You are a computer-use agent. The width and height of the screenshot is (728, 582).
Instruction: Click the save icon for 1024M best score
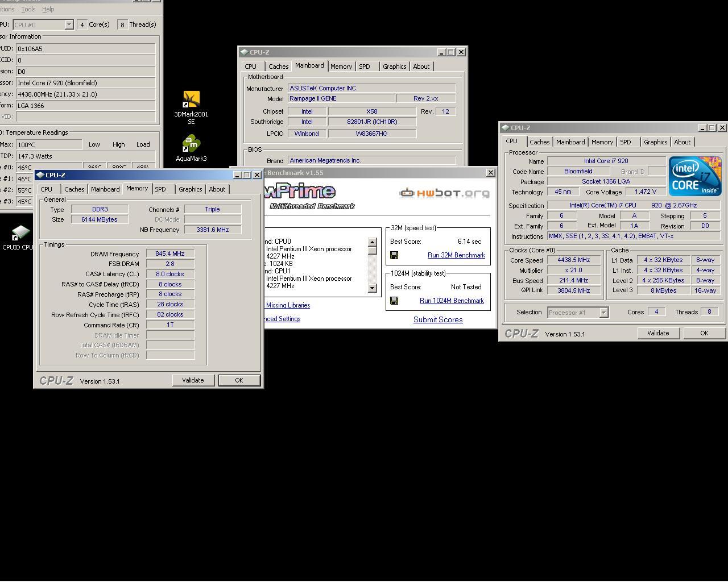pyautogui.click(x=394, y=301)
